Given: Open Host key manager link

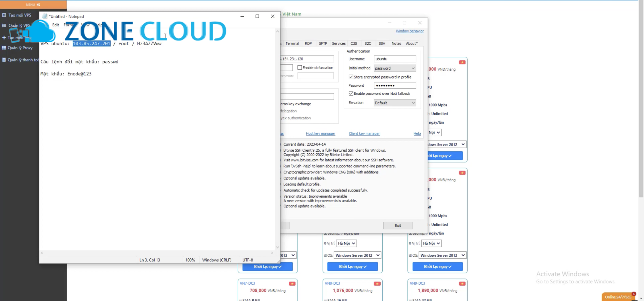Looking at the screenshot, I should [320, 133].
